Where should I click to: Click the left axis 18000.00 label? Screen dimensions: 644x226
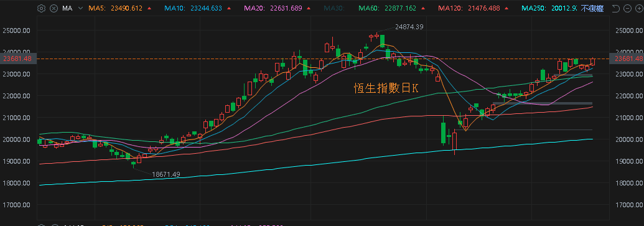pyautogui.click(x=16, y=183)
